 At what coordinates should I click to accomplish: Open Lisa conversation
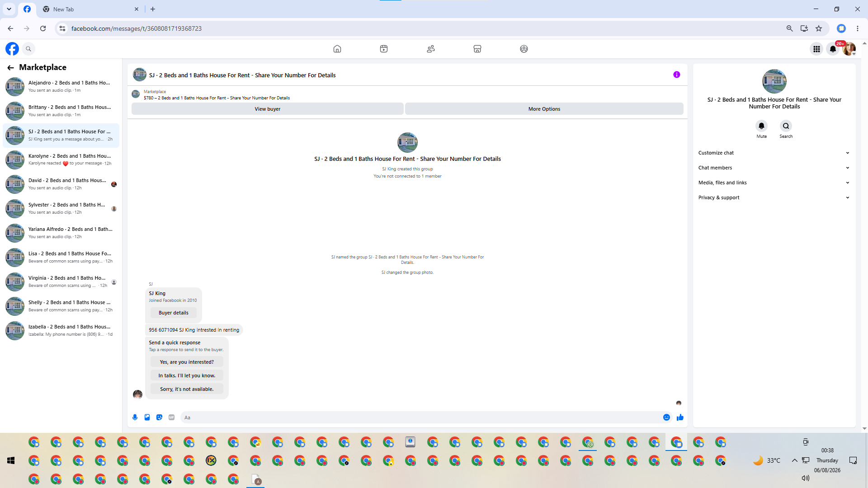(x=61, y=257)
